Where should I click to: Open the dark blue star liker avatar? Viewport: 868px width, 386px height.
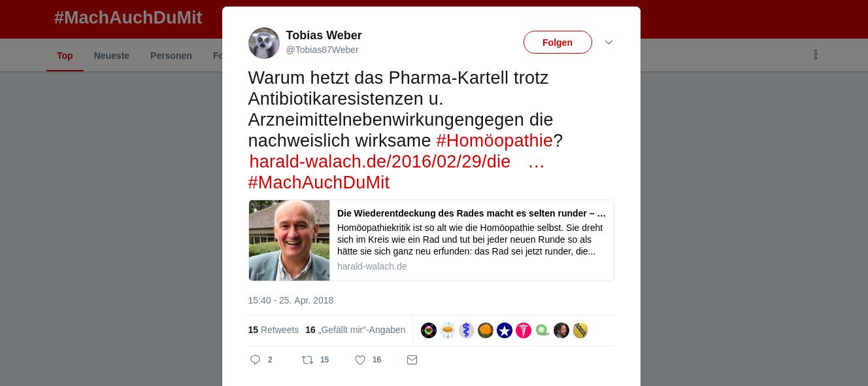coord(505,330)
